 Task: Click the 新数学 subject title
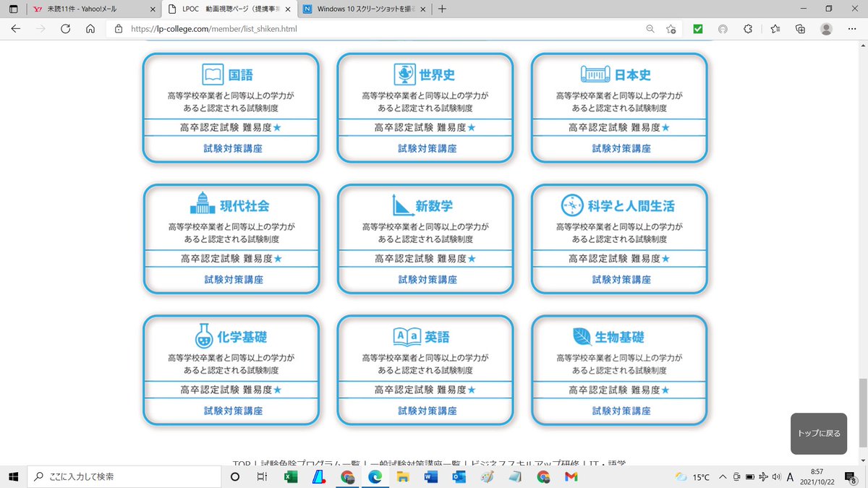(434, 206)
